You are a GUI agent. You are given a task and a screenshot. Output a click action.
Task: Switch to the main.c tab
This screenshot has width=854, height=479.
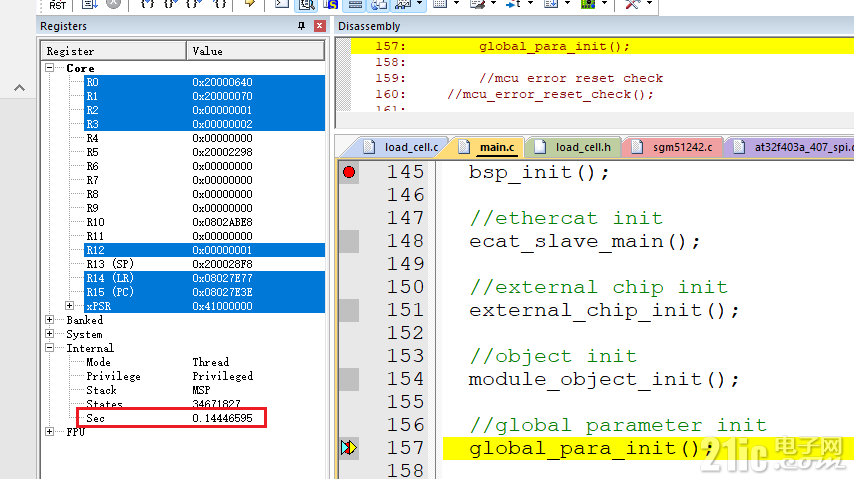click(488, 147)
